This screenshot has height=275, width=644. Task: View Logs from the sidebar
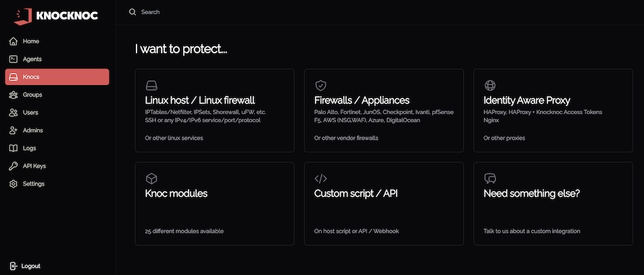tap(29, 148)
